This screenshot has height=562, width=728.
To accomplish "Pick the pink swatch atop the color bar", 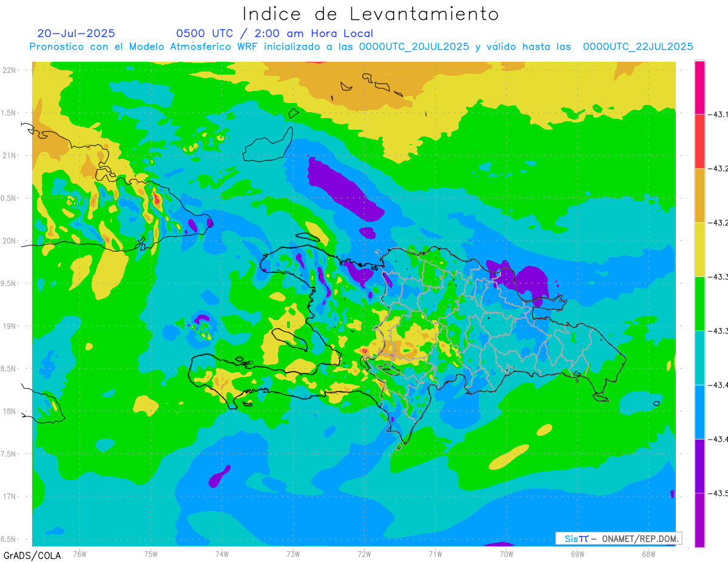I will (699, 87).
